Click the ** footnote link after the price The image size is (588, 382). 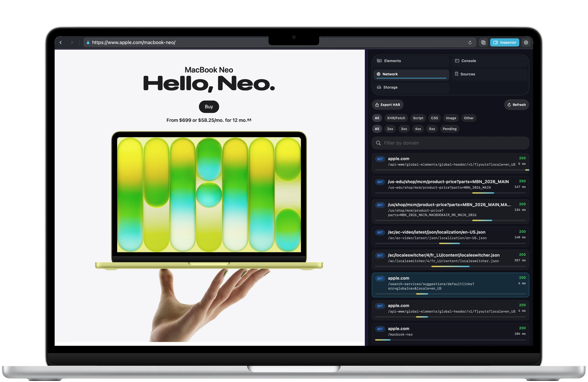pyautogui.click(x=249, y=120)
